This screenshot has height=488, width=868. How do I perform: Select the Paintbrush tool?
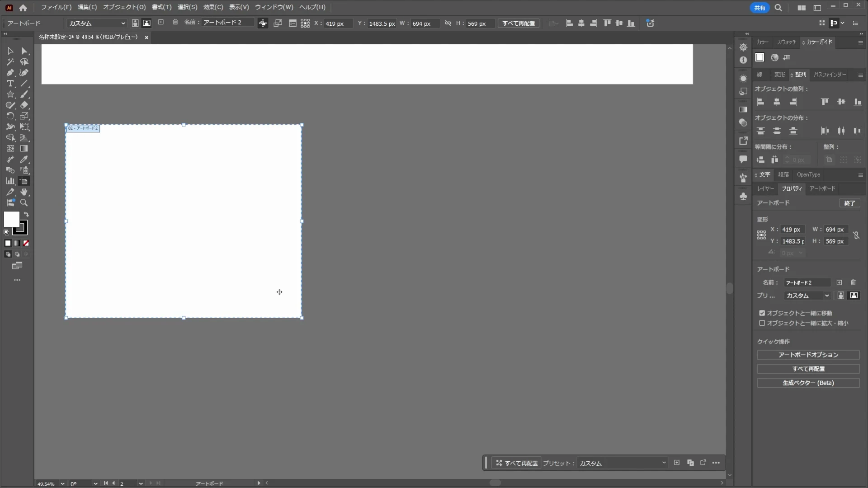click(24, 94)
